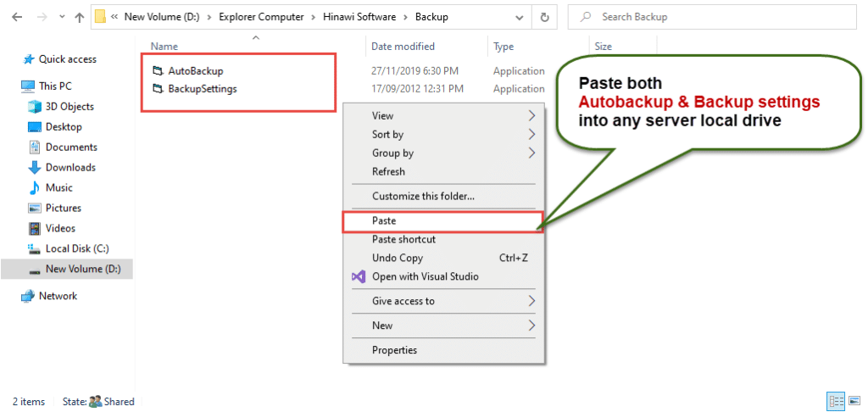Go up one folder level arrow
Screen dimensions: 868x412
(79, 17)
